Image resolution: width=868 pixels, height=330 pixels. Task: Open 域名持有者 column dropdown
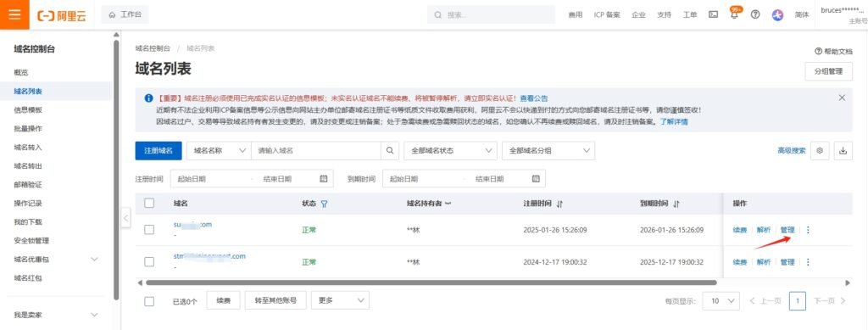pos(448,204)
